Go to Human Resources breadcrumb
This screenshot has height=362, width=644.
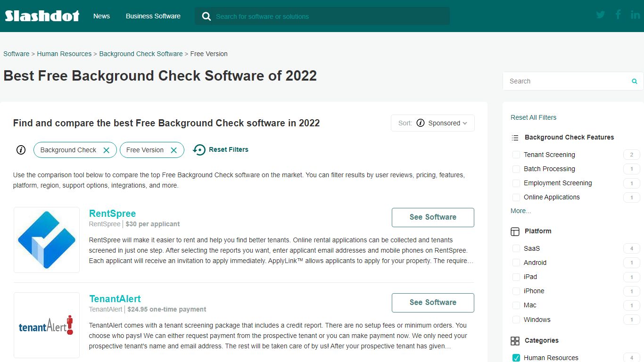coord(64,54)
